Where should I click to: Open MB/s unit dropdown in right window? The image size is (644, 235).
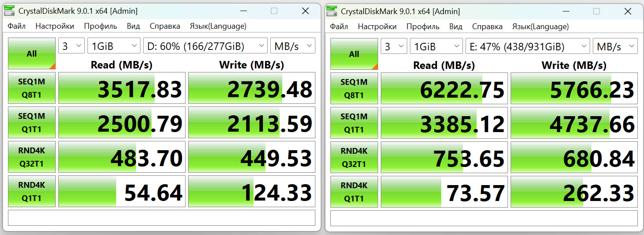[615, 46]
